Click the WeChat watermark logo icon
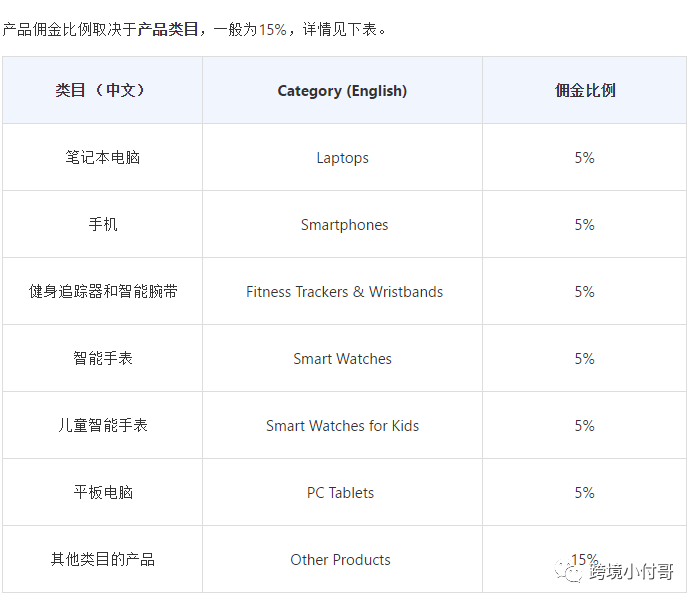The height and width of the screenshot is (603, 696). (569, 571)
